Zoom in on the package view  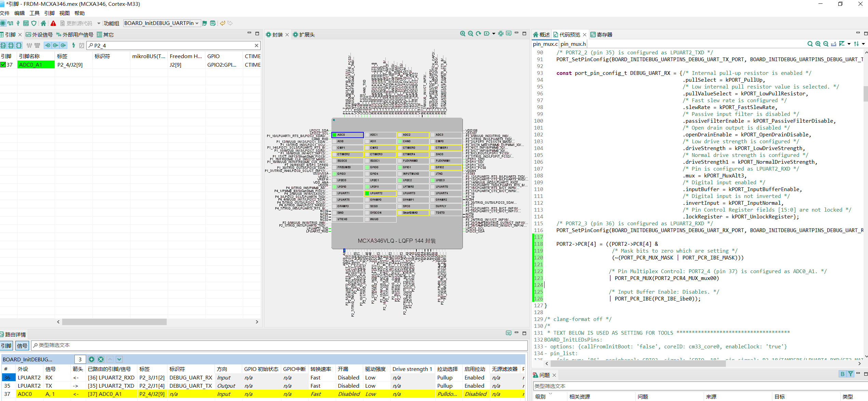point(463,34)
